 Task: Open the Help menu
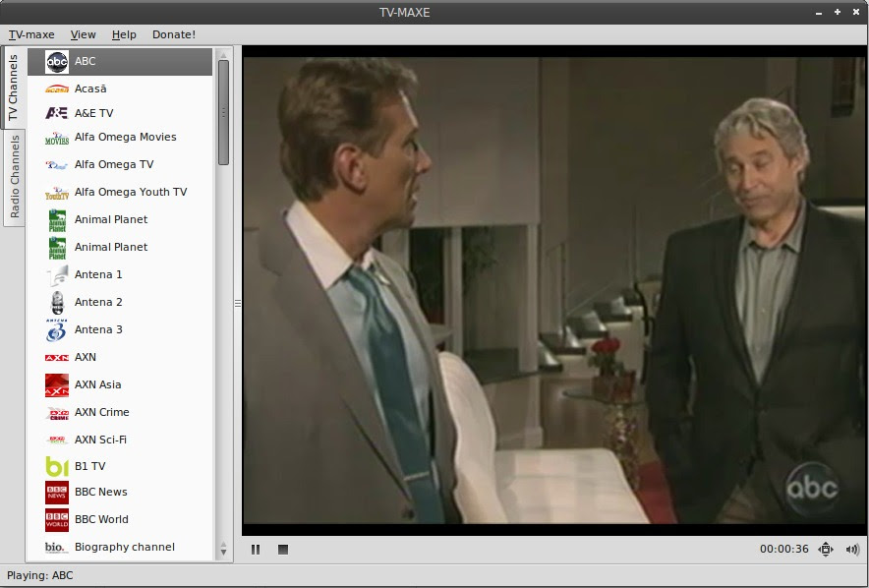click(124, 34)
